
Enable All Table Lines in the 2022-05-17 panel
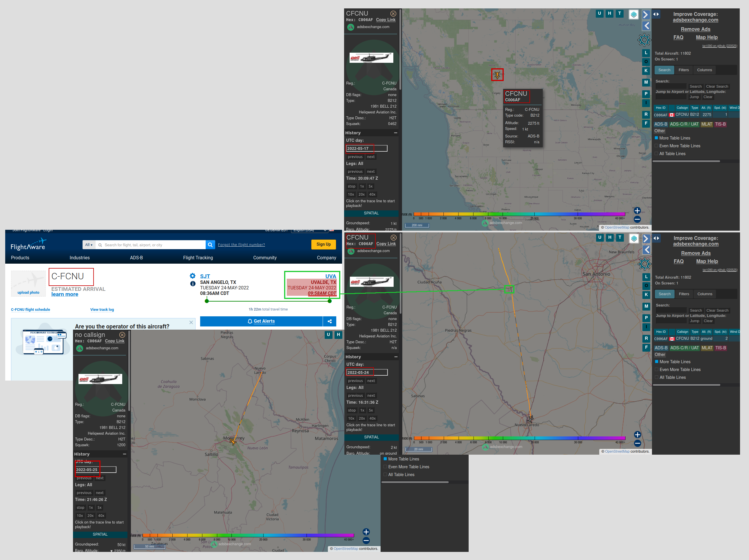pyautogui.click(x=656, y=153)
